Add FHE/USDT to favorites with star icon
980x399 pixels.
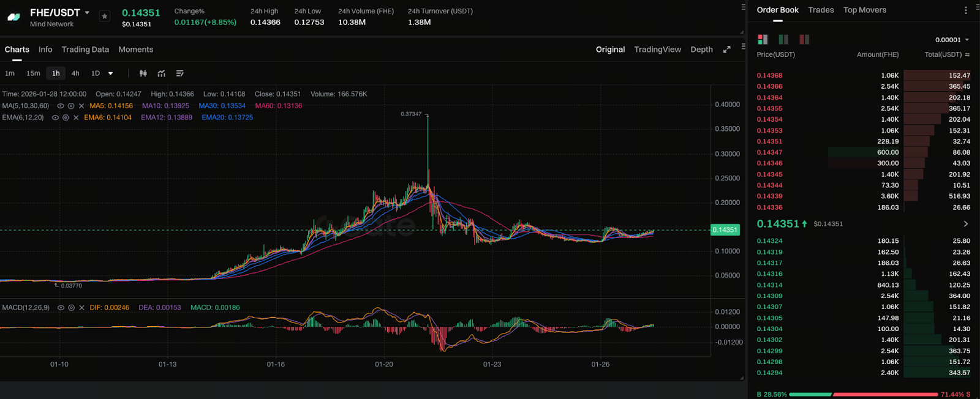point(104,17)
